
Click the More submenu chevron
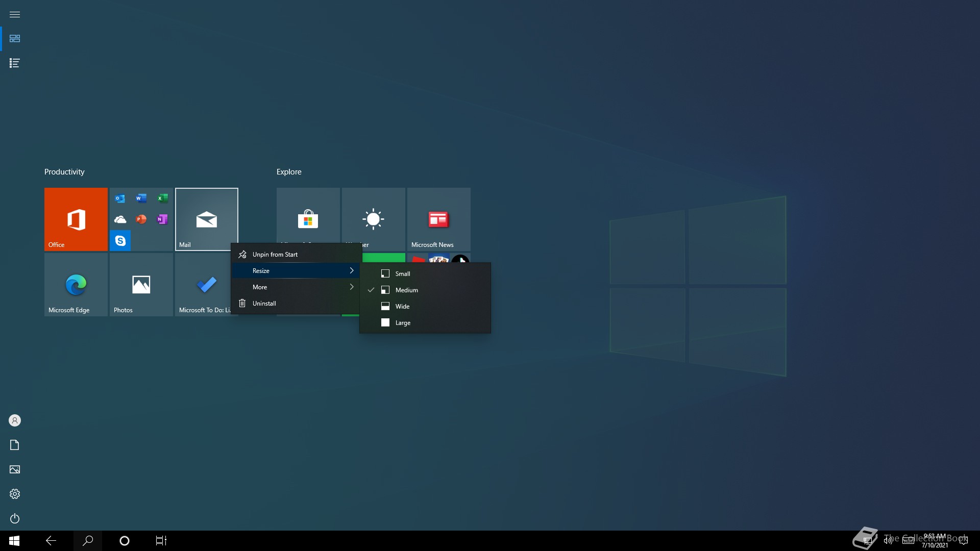[x=352, y=287]
